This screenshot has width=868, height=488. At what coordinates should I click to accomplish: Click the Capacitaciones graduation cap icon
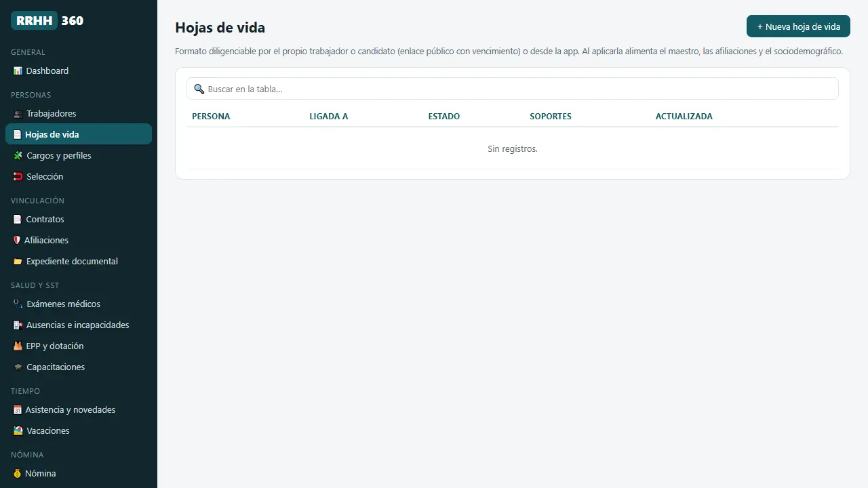pyautogui.click(x=18, y=367)
